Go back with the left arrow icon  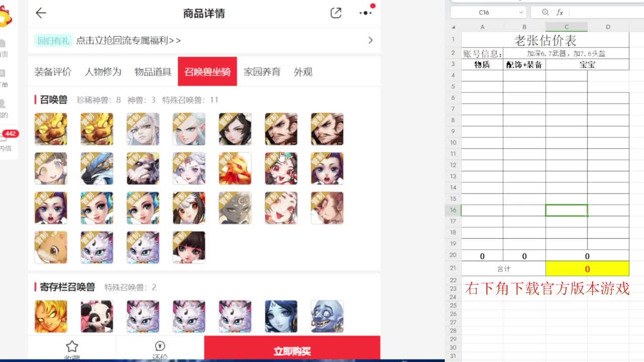pyautogui.click(x=41, y=14)
